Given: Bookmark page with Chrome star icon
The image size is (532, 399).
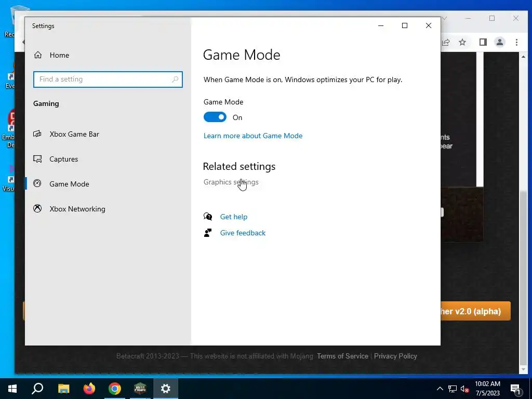Looking at the screenshot, I should click(462, 42).
